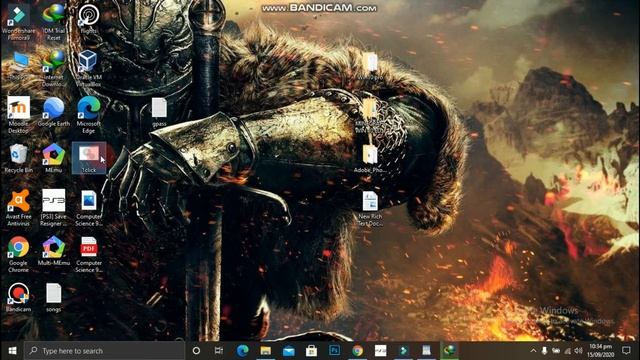Launch Microsoft Edge from taskbar
This screenshot has height=360, width=640.
[x=243, y=351]
